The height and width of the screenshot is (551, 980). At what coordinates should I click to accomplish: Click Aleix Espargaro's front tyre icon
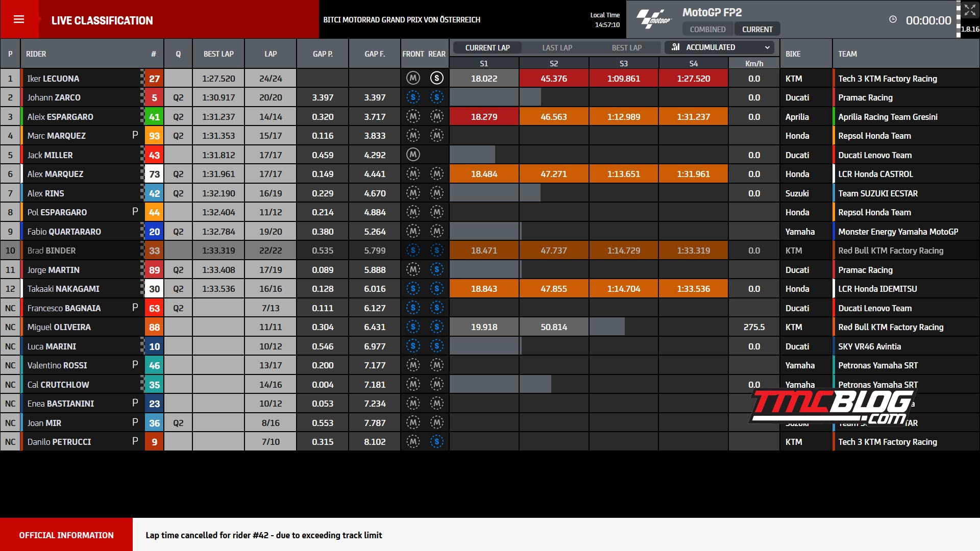click(413, 116)
